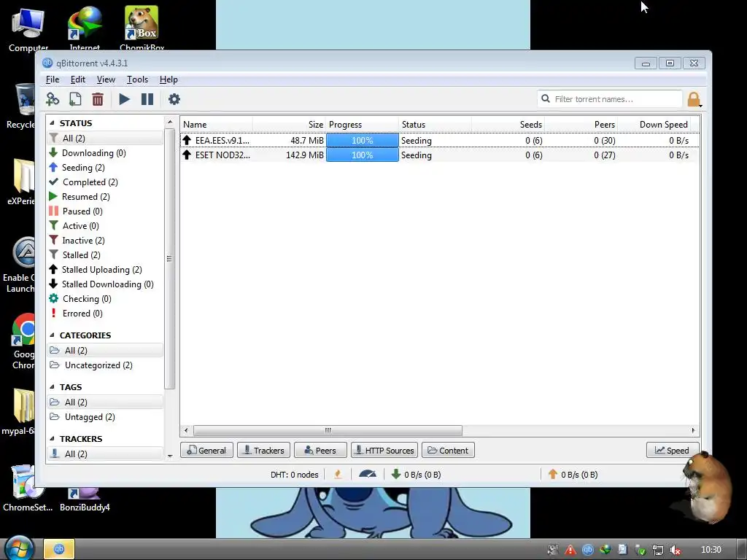Sort by the Name column header
Image resolution: width=747 pixels, height=560 pixels.
(217, 124)
